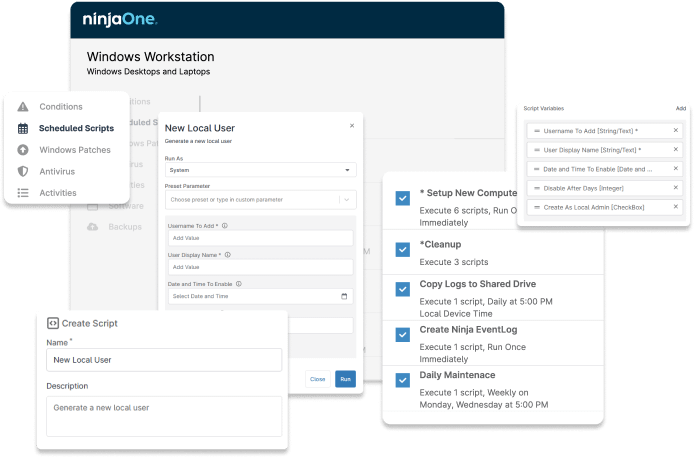Go to Windows Patches section
This screenshot has height=458, width=695.
pyautogui.click(x=75, y=150)
